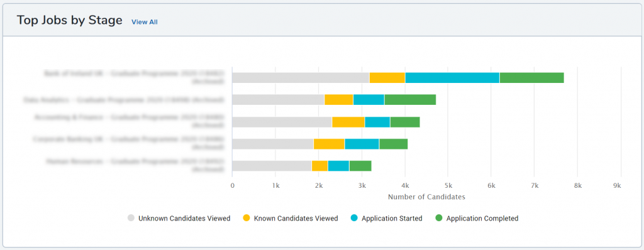Viewport: 644px width, 250px height.
Task: Select the top bar's grey Unknown Candidates segment
Action: pos(301,78)
